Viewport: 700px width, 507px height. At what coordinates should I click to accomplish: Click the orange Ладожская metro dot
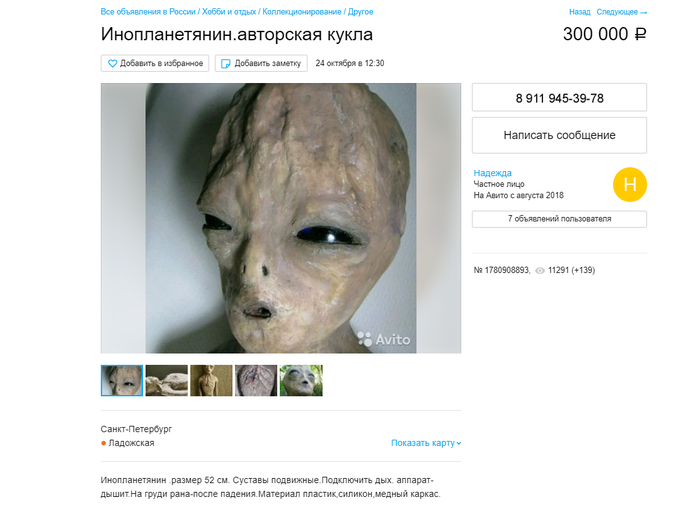[x=104, y=443]
